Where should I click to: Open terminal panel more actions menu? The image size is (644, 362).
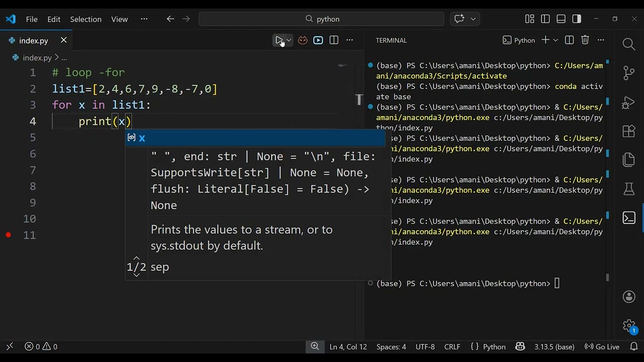point(601,40)
